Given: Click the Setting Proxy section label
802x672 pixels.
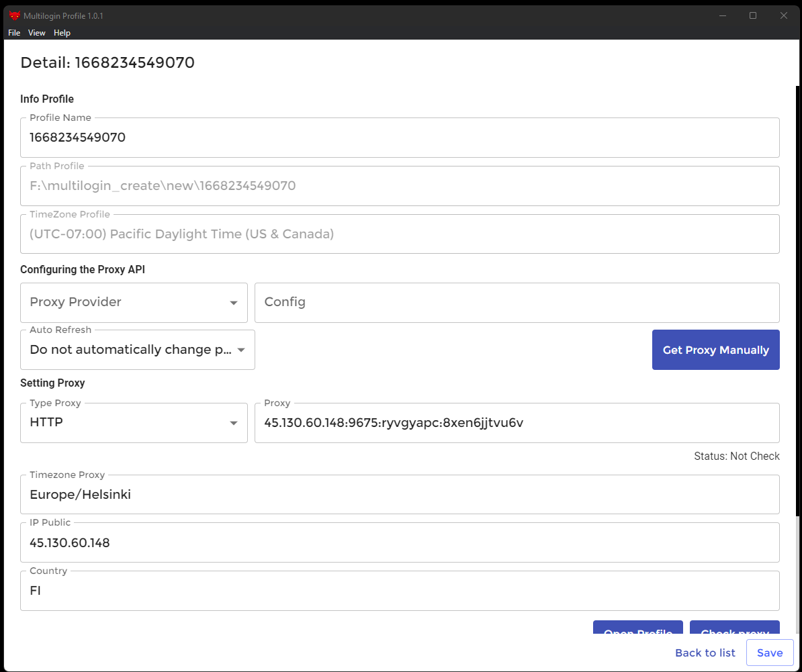Looking at the screenshot, I should (52, 383).
